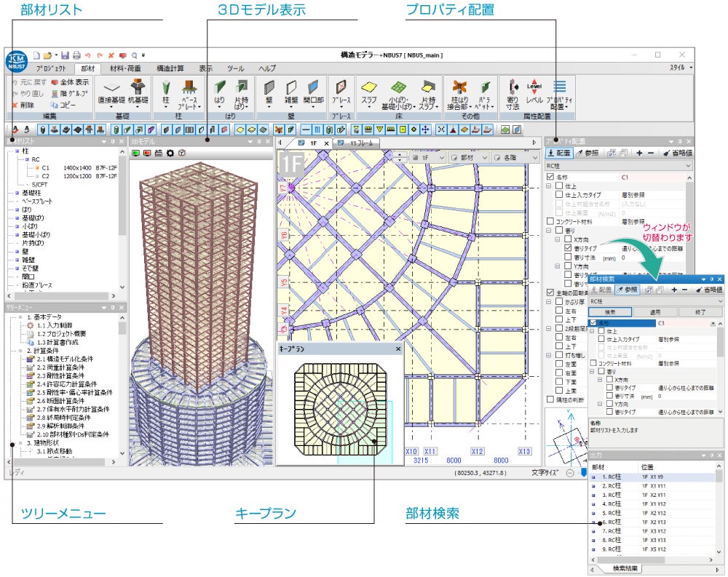Switch to the 構造計算 ribbon tab

pyautogui.click(x=170, y=68)
